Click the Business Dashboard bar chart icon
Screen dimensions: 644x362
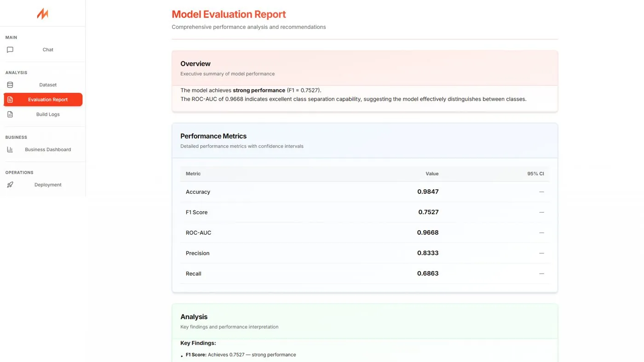[10, 150]
